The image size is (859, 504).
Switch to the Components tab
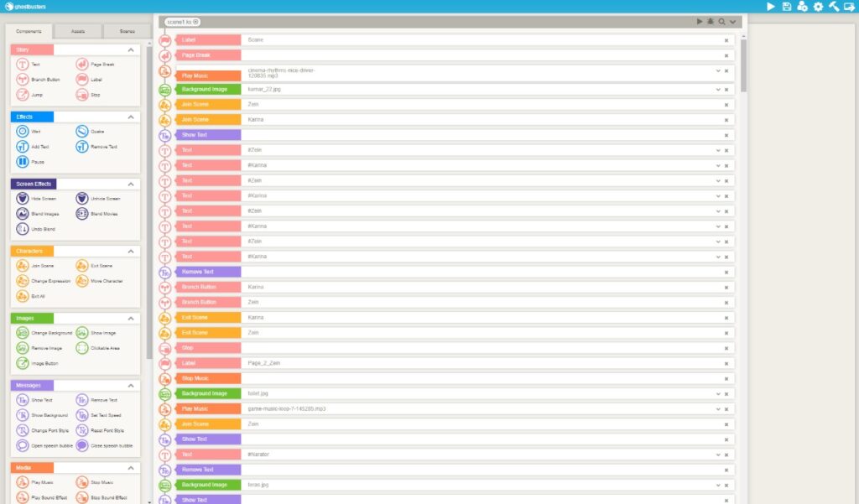click(29, 31)
